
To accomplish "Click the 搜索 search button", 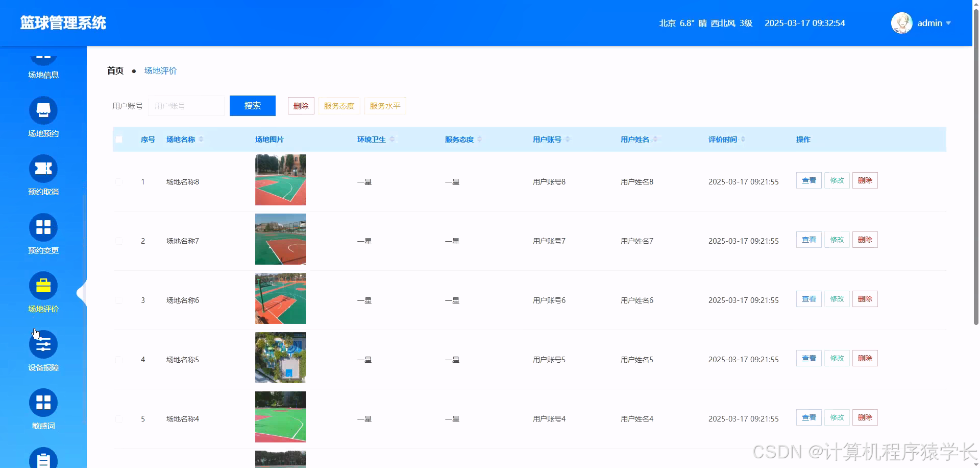I will click(x=252, y=106).
